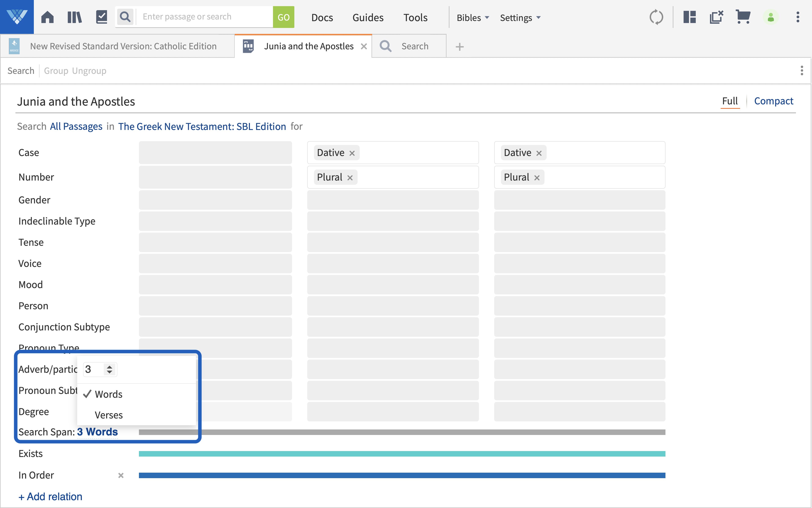Open the main application kebab menu

(798, 17)
